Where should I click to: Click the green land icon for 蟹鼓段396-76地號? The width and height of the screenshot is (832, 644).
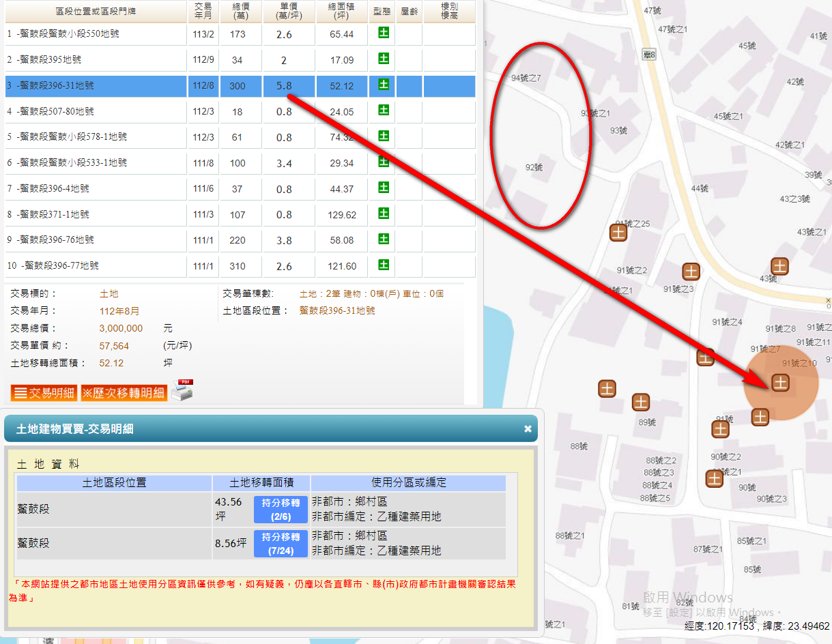pyautogui.click(x=384, y=239)
